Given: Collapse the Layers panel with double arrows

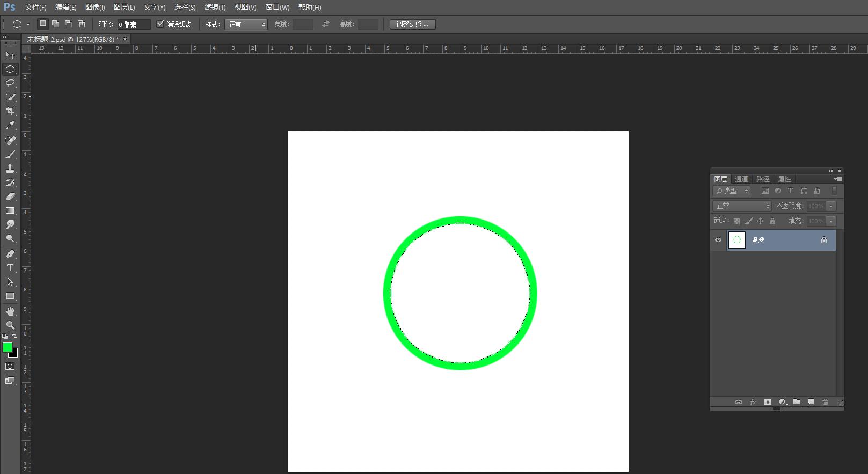Looking at the screenshot, I should pos(830,171).
